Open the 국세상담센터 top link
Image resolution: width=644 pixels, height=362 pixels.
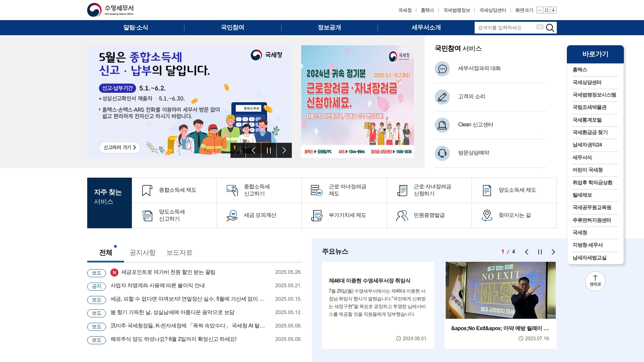pyautogui.click(x=493, y=10)
